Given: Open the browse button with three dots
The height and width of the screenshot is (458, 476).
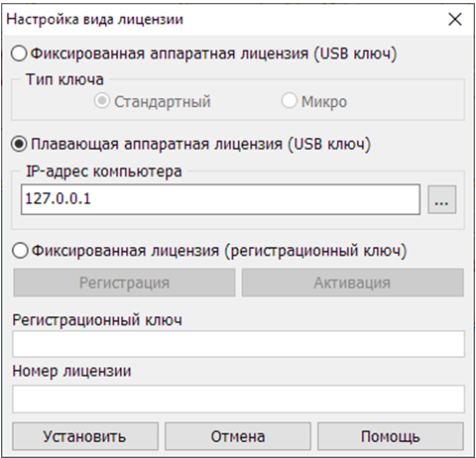Looking at the screenshot, I should coord(442,199).
